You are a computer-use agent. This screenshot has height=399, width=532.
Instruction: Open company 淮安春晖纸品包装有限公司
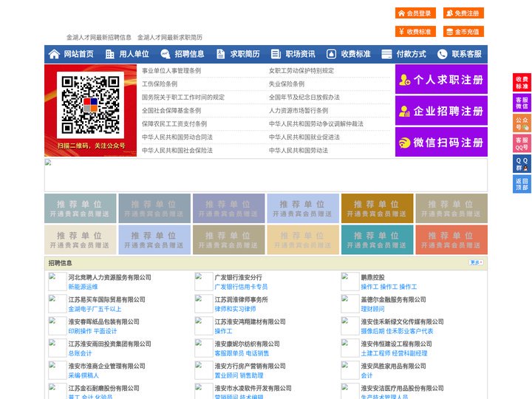click(x=104, y=321)
